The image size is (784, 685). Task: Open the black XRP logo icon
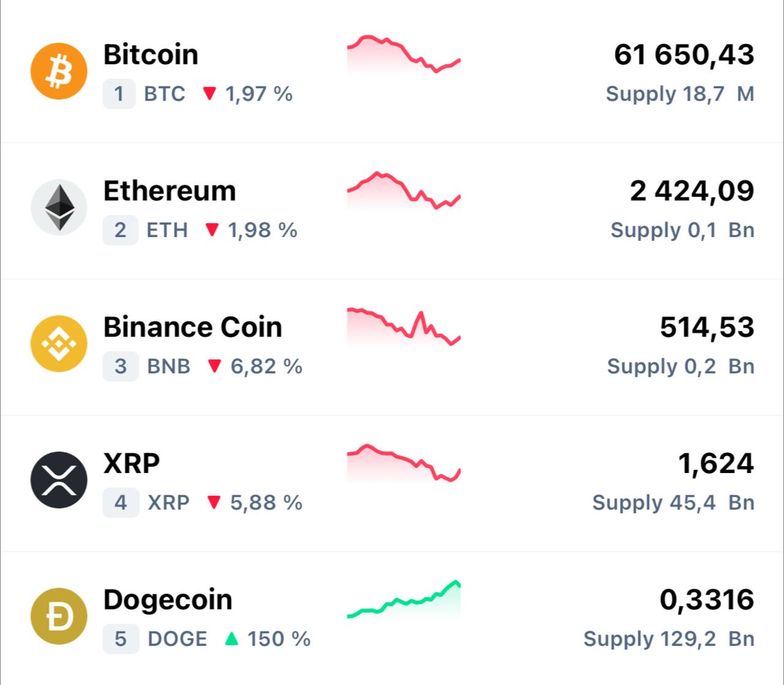[x=59, y=480]
